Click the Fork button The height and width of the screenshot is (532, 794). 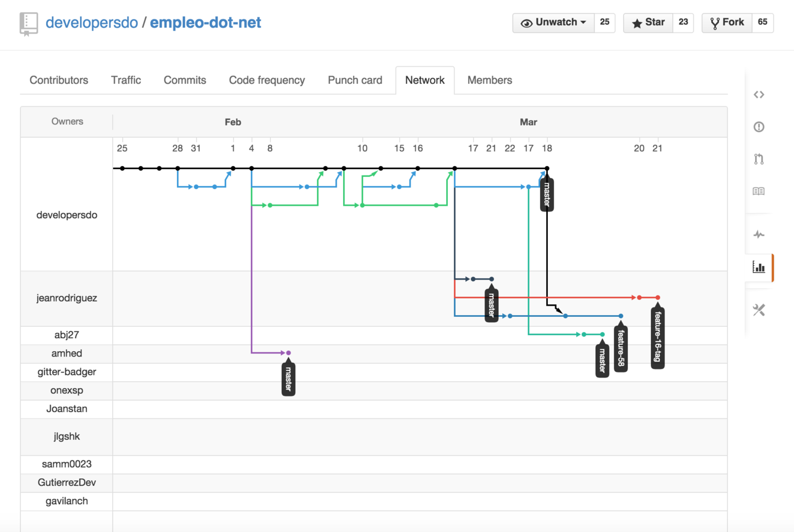coord(727,22)
